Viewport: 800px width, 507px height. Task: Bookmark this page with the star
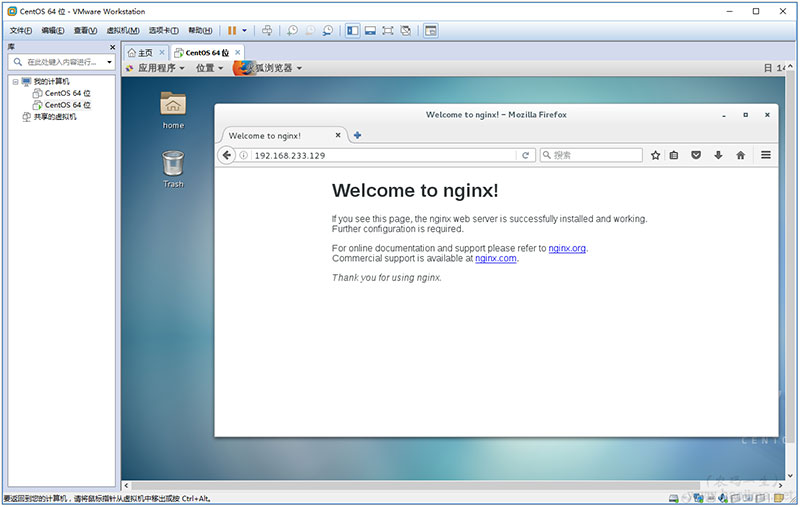pyautogui.click(x=656, y=155)
